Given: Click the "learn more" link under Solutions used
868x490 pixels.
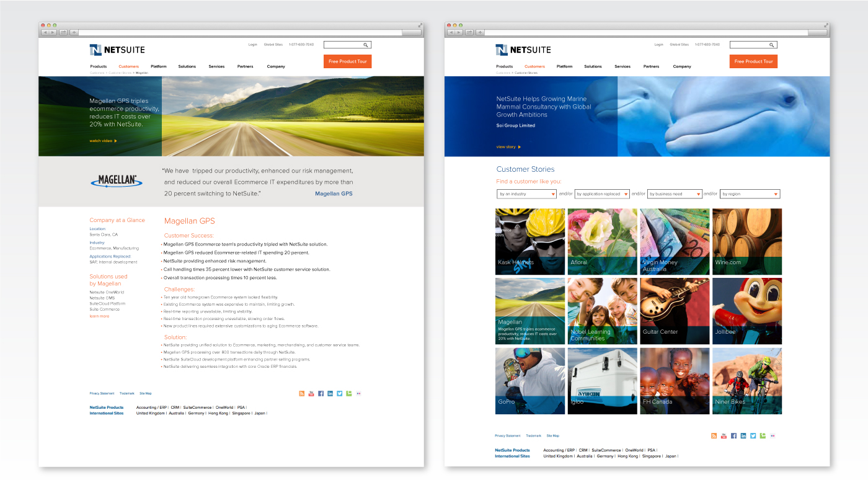Looking at the screenshot, I should tap(99, 316).
